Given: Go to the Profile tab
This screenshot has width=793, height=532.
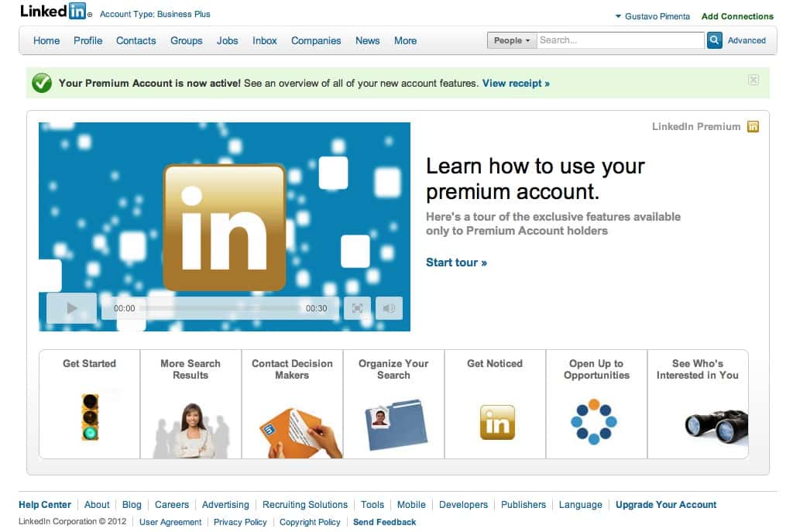Looking at the screenshot, I should point(88,40).
